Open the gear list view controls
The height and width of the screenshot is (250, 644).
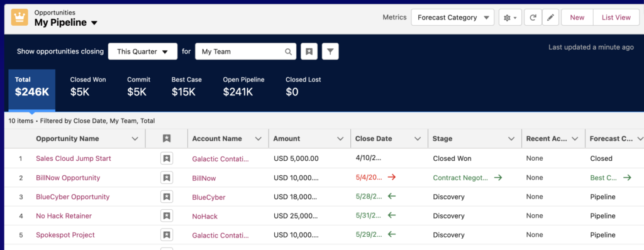510,18
